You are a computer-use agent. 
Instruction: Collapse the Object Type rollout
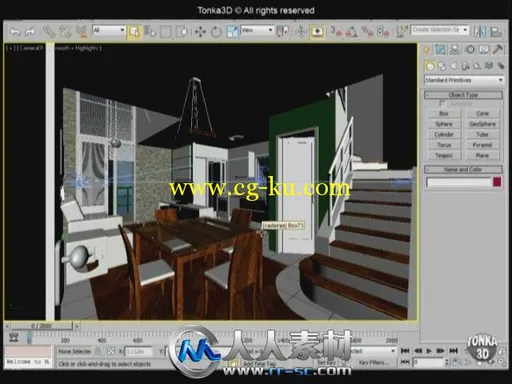[463, 95]
